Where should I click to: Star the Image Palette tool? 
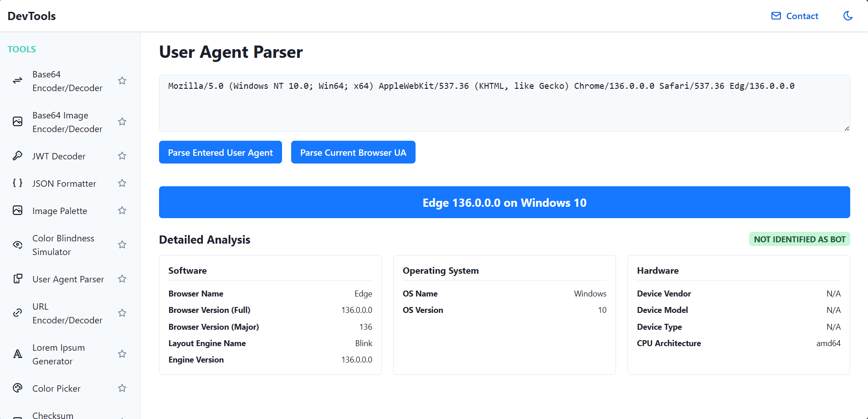pyautogui.click(x=122, y=210)
